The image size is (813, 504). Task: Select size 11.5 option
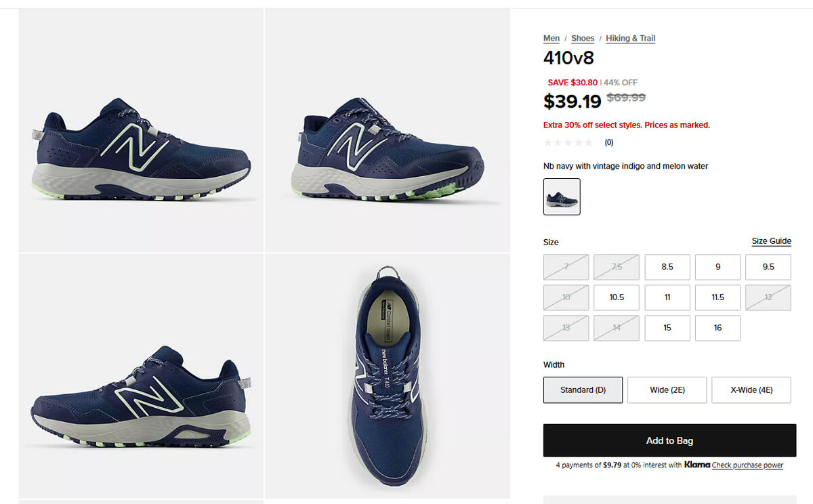click(x=718, y=297)
